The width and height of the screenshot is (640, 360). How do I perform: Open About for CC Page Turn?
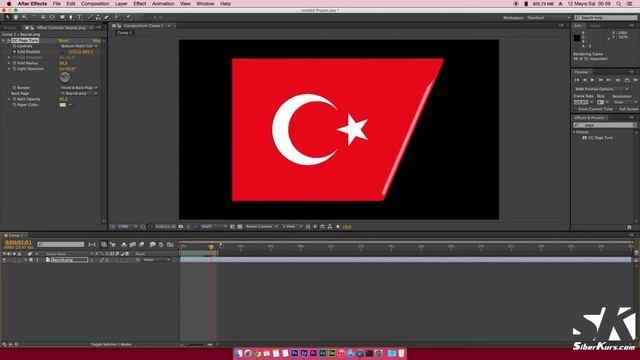point(97,40)
